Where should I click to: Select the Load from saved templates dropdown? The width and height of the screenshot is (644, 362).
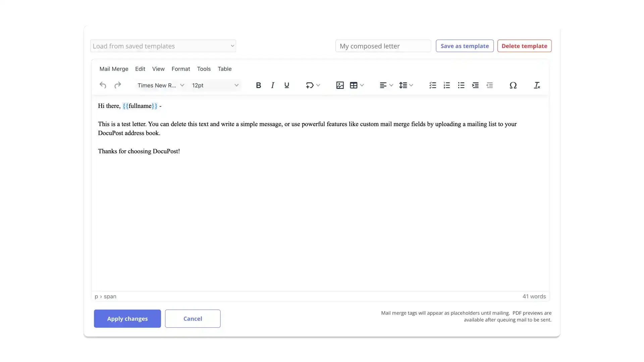point(163,46)
